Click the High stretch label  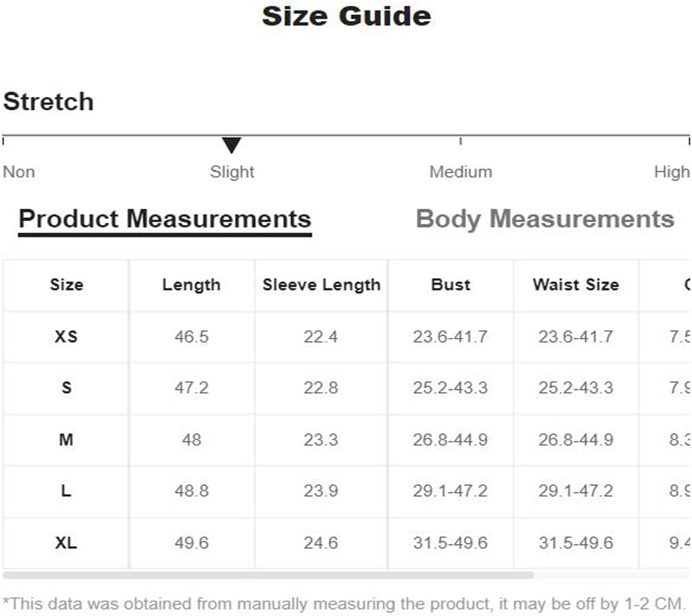(672, 172)
